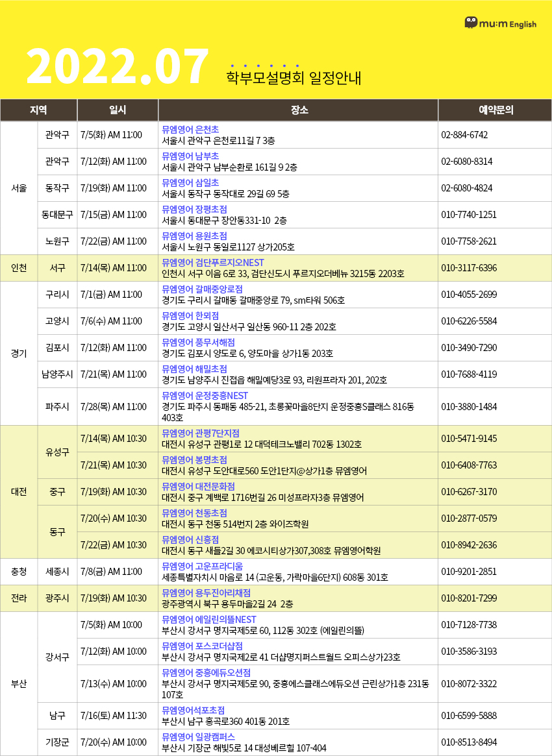Image resolution: width=552 pixels, height=756 pixels.
Task: Select phone number 02-6080-8314
Action: coord(466,162)
